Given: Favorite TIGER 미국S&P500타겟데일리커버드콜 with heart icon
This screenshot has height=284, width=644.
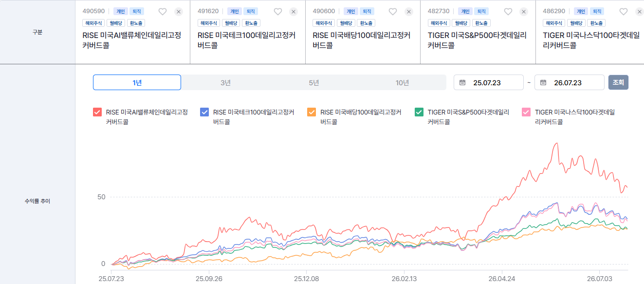Looking at the screenshot, I should click(508, 12).
